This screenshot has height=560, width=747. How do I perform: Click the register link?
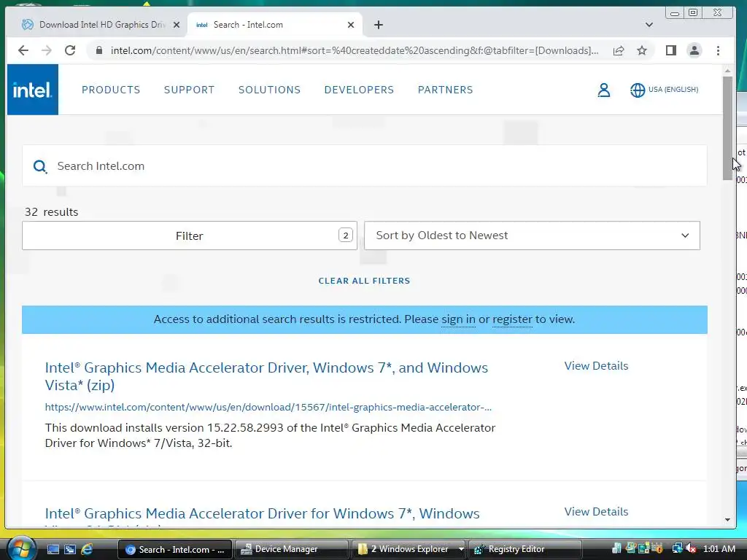[x=512, y=319]
